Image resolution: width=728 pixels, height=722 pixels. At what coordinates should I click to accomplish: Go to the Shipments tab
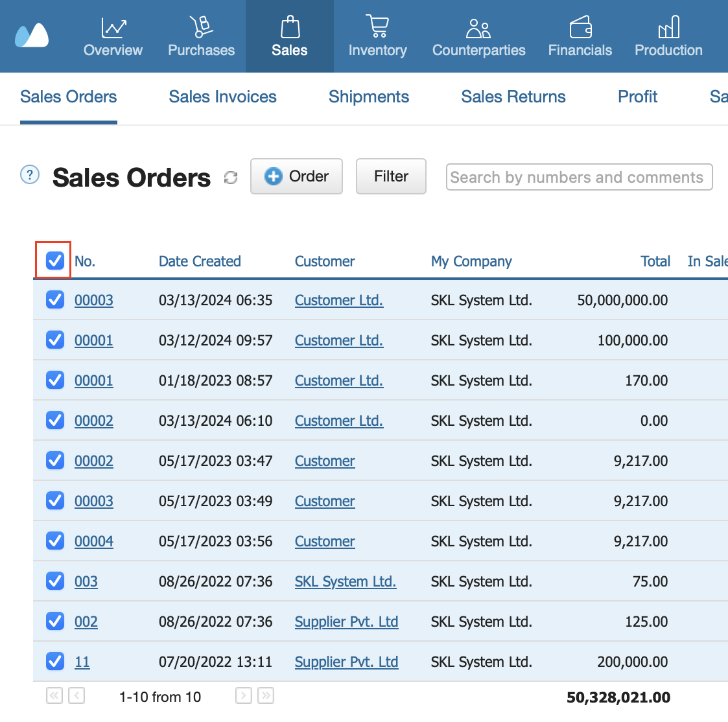tap(369, 97)
